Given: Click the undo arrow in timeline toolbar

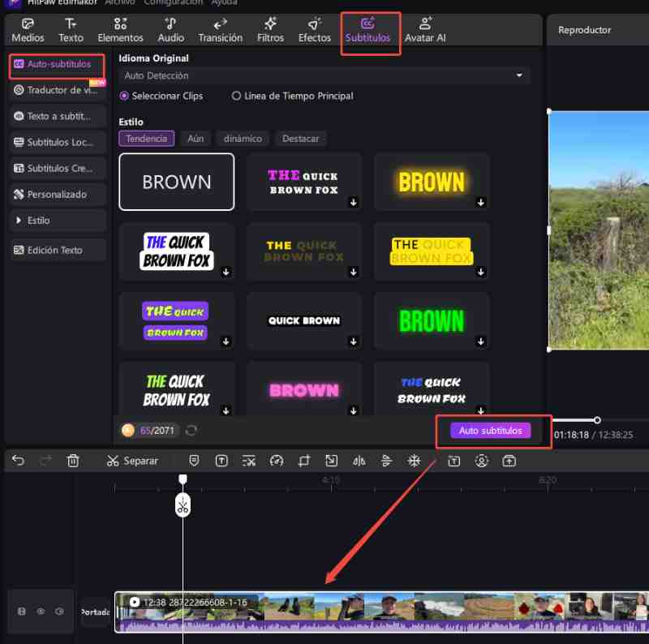Looking at the screenshot, I should click(18, 461).
